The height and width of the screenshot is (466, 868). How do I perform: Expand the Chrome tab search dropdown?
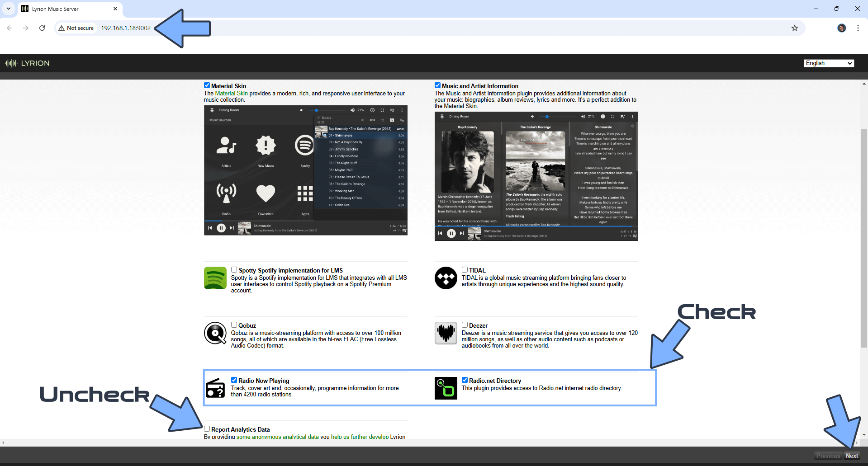pyautogui.click(x=9, y=9)
